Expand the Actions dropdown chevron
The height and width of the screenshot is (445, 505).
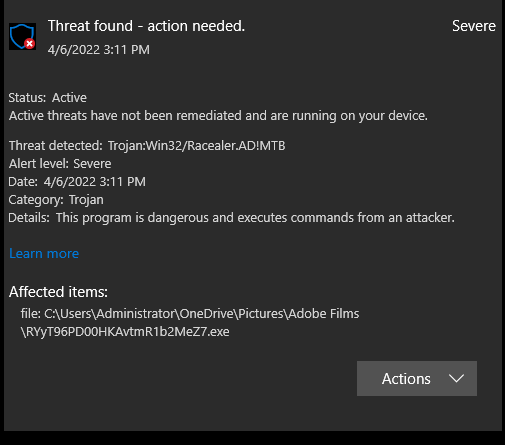coord(456,379)
